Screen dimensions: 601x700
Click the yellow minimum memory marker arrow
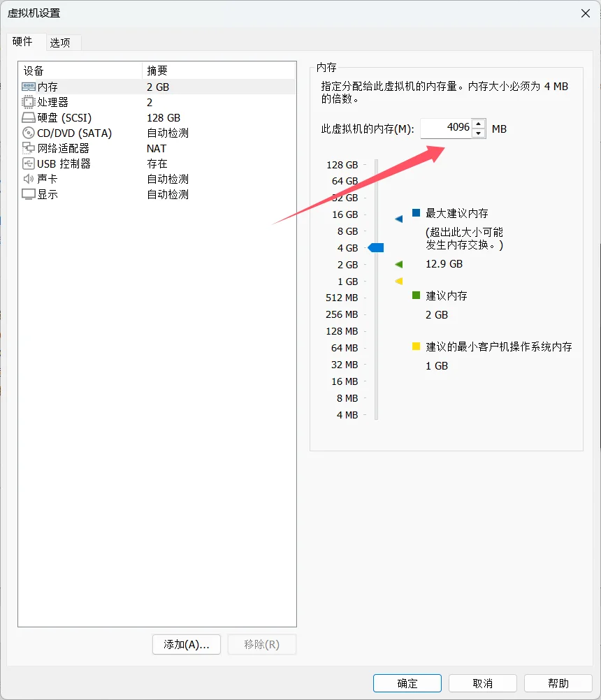[x=399, y=281]
